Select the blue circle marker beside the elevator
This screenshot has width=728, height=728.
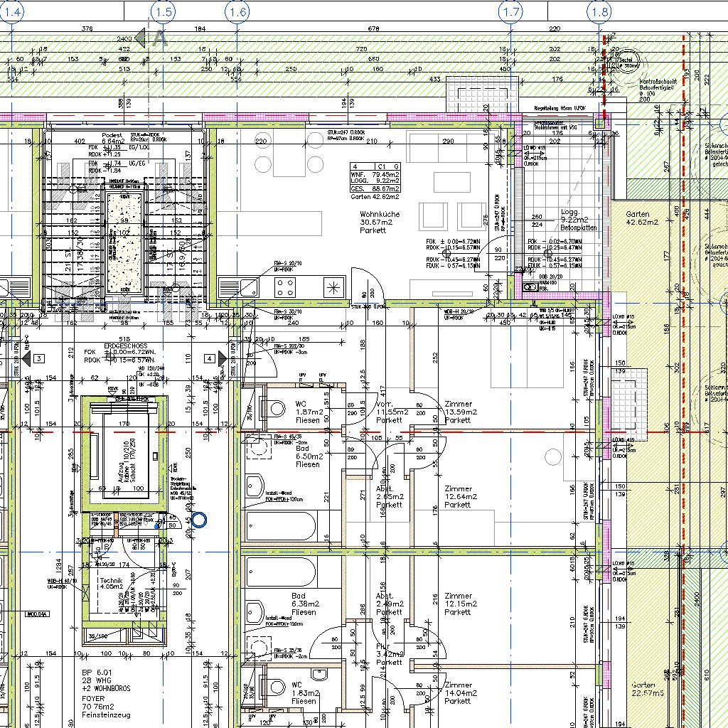[199, 520]
